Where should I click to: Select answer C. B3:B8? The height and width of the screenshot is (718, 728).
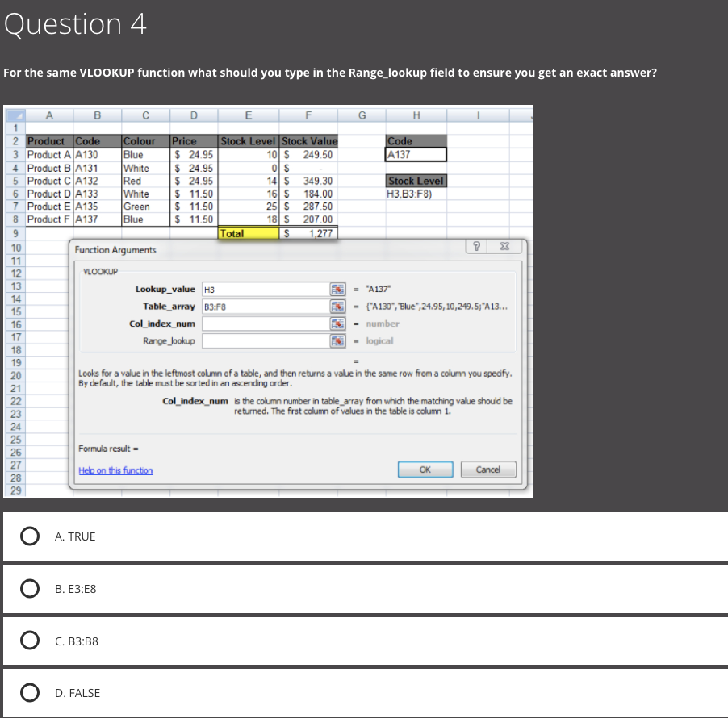point(29,641)
